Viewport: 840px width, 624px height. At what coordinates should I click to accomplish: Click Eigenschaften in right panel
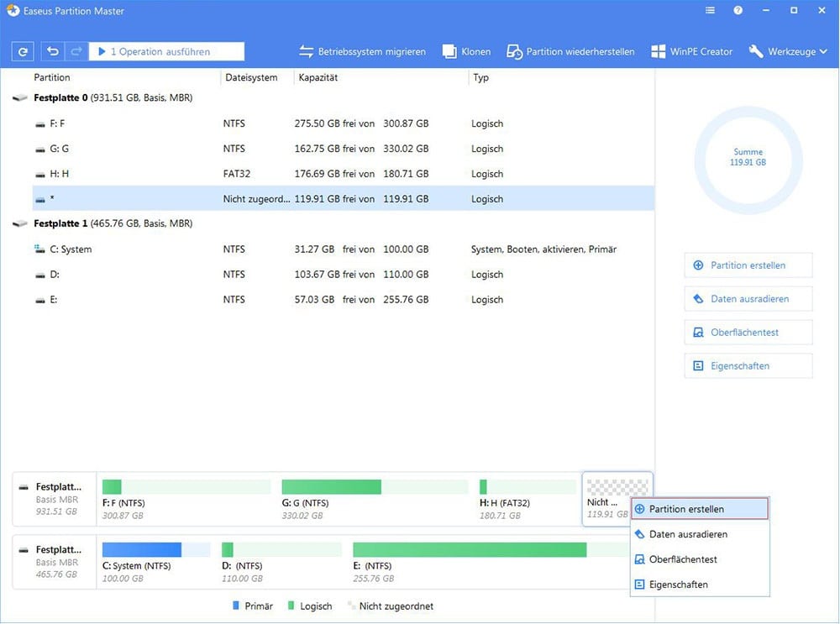point(748,366)
